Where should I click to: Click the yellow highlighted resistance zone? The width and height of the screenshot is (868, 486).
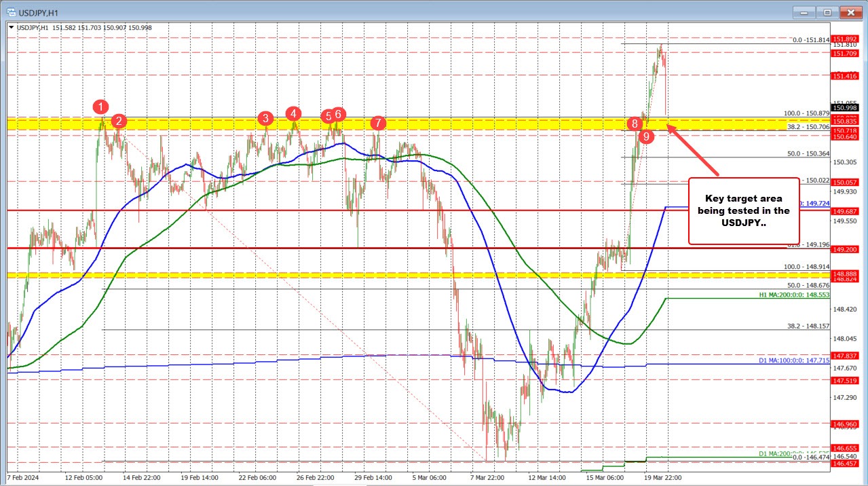point(475,126)
